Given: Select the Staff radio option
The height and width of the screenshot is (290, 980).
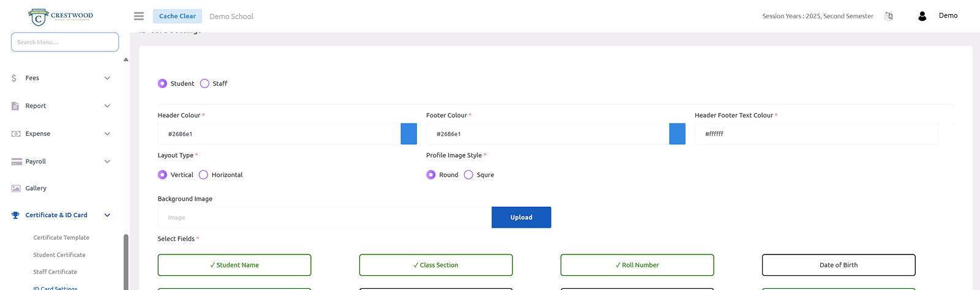Looking at the screenshot, I should point(204,84).
